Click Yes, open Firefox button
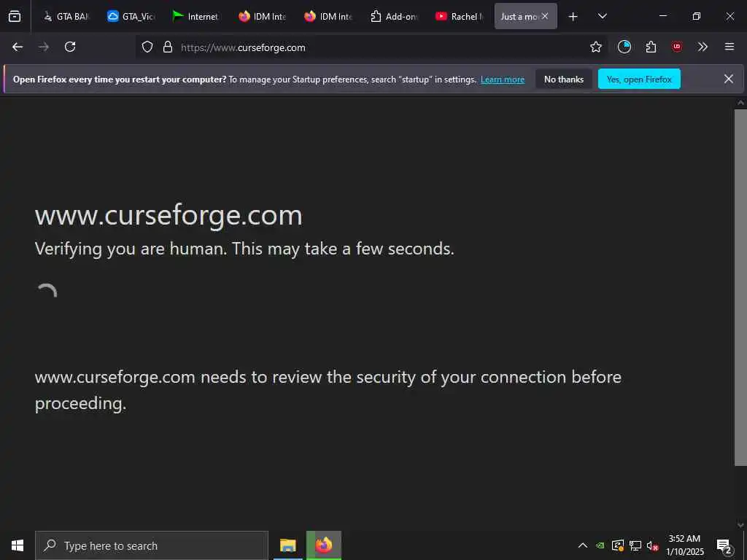This screenshot has width=747, height=560. [639, 79]
